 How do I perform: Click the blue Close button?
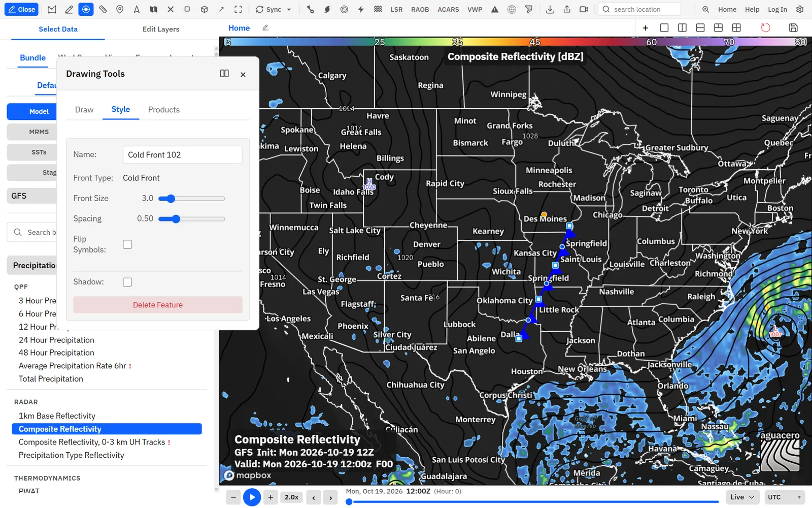pos(21,9)
